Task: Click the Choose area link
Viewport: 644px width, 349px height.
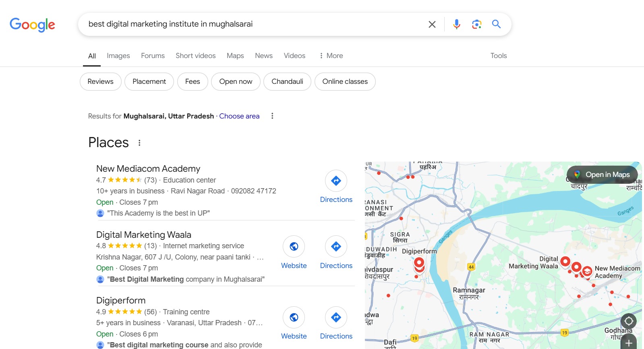Action: (x=239, y=116)
